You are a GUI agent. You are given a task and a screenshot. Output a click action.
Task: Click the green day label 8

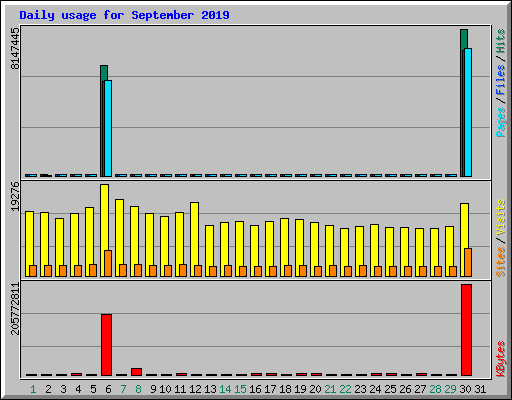[138, 389]
